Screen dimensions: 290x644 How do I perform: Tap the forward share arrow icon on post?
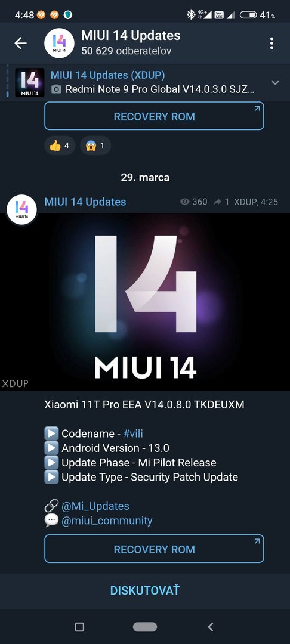[x=217, y=202]
